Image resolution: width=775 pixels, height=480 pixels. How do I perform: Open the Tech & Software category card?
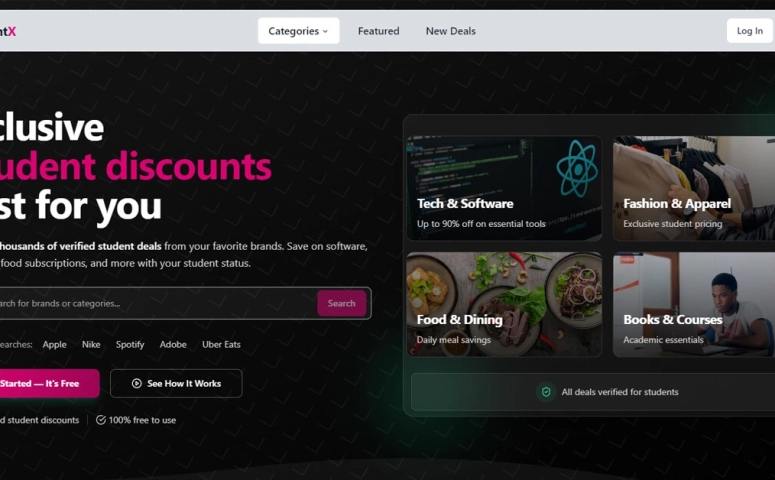click(504, 188)
